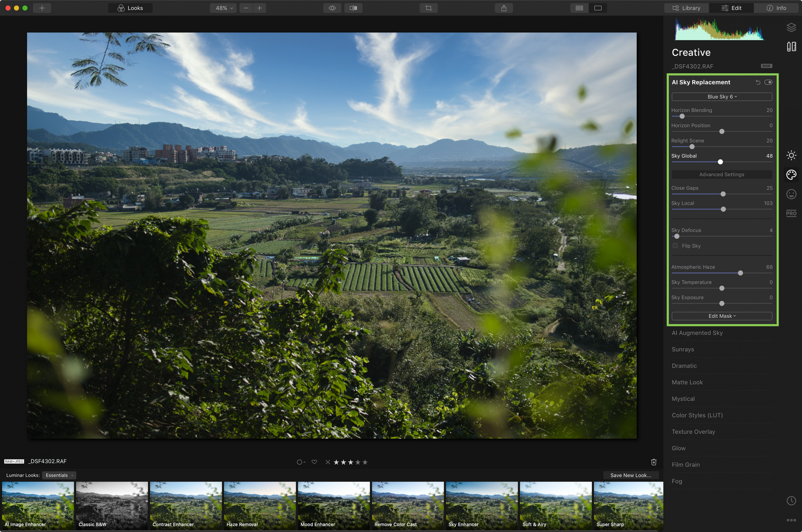Open the Share/export button

pos(504,8)
